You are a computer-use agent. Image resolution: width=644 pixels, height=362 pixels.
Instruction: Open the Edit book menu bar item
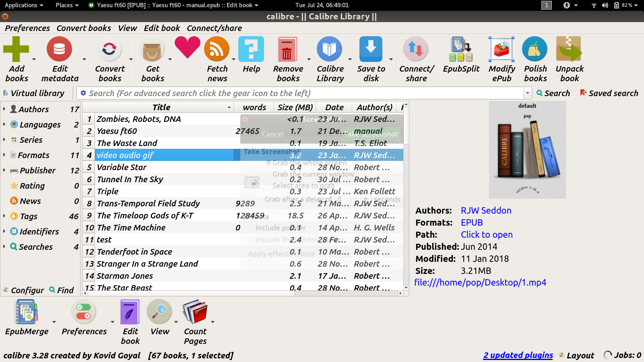(x=162, y=28)
